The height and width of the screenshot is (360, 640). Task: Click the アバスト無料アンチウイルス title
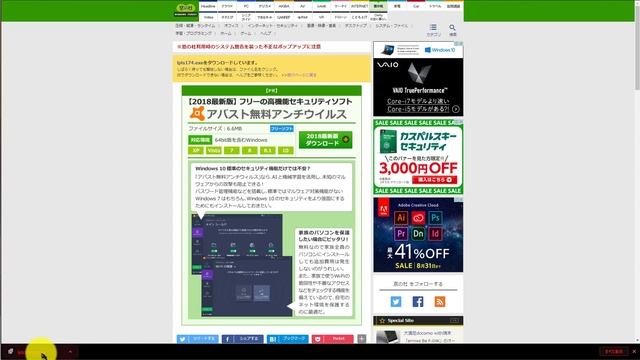point(276,114)
